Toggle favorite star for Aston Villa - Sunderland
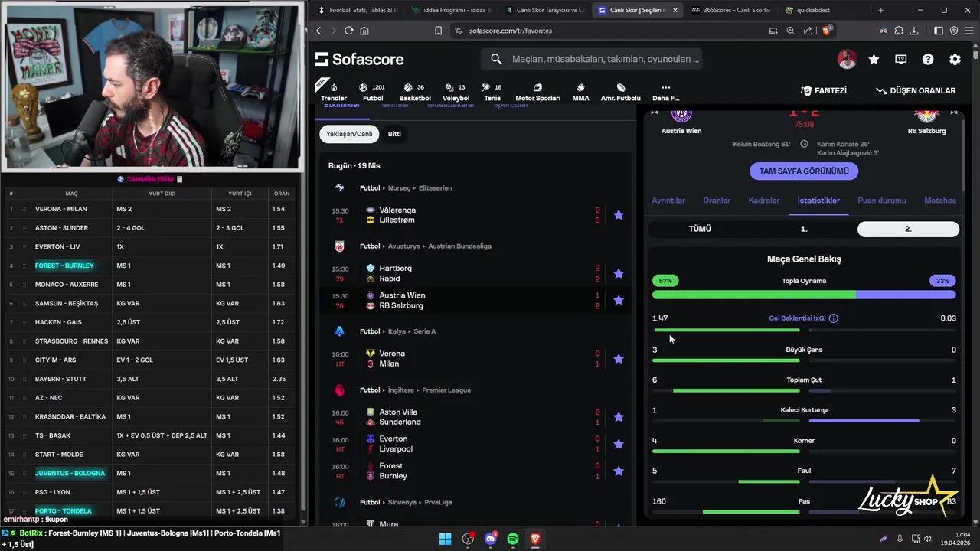Viewport: 980px width, 551px height. pyautogui.click(x=619, y=417)
